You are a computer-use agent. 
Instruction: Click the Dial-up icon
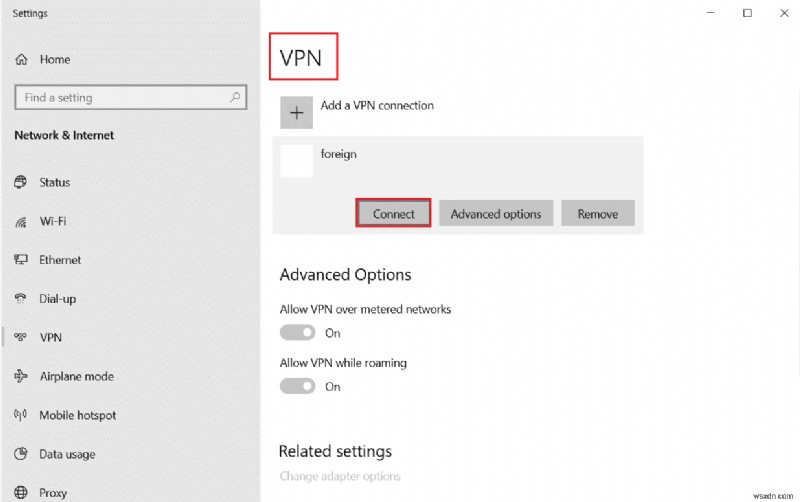pos(21,299)
